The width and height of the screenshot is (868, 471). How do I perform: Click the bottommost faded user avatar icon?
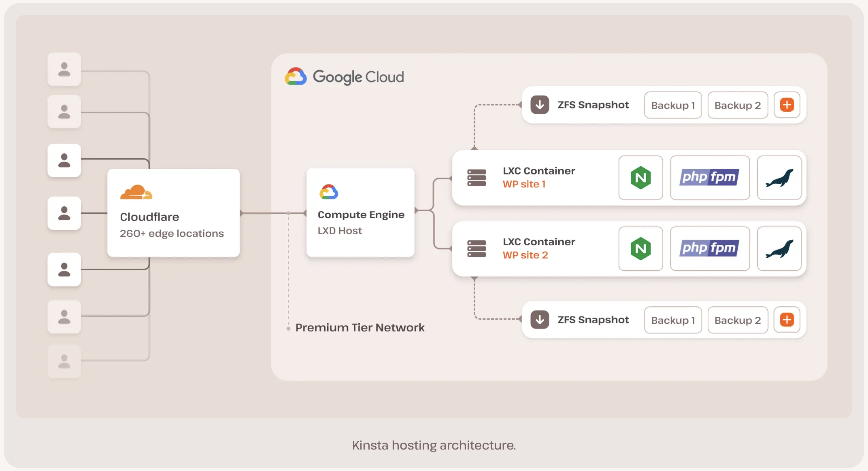click(64, 361)
